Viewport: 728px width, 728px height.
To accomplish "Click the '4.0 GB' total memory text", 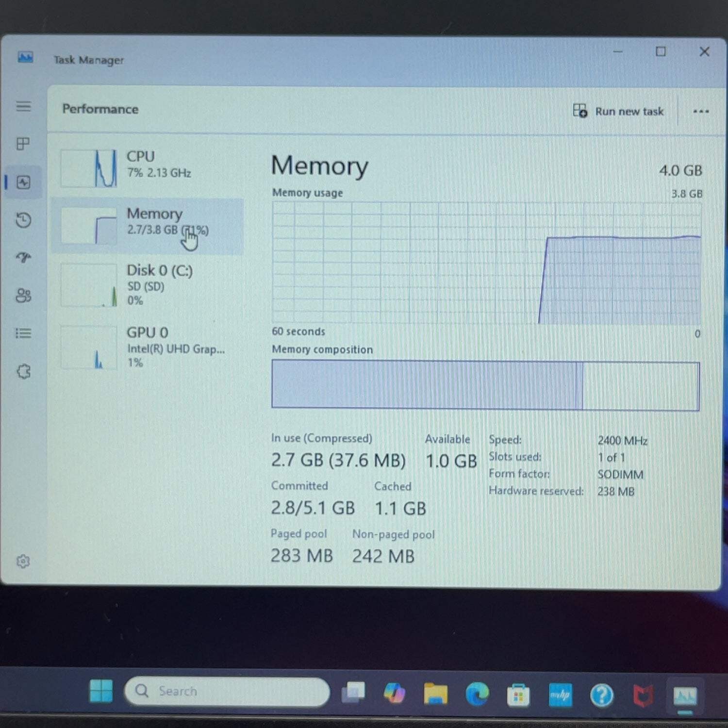I will tap(680, 170).
